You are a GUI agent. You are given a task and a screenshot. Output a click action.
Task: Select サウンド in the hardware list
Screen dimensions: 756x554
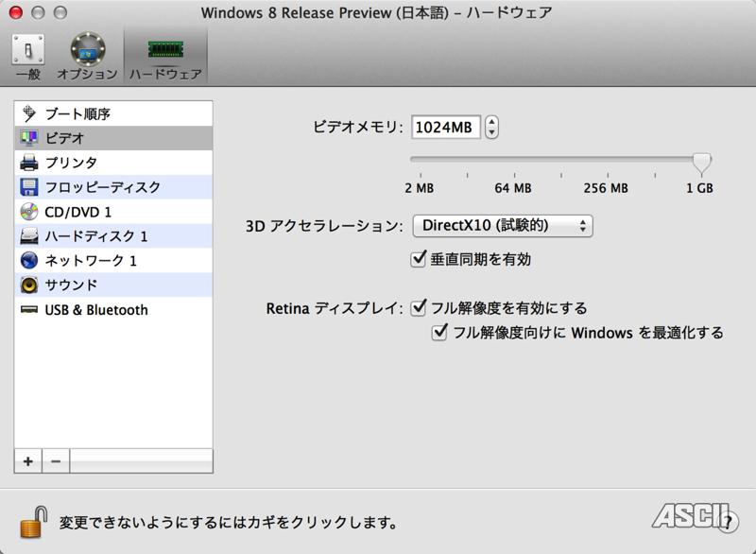(x=113, y=285)
